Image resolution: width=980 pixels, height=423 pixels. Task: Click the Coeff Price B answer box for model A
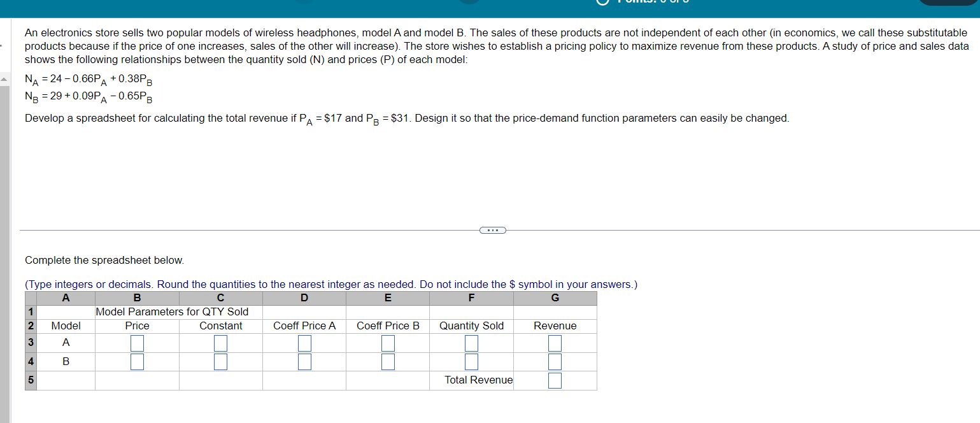coord(388,343)
